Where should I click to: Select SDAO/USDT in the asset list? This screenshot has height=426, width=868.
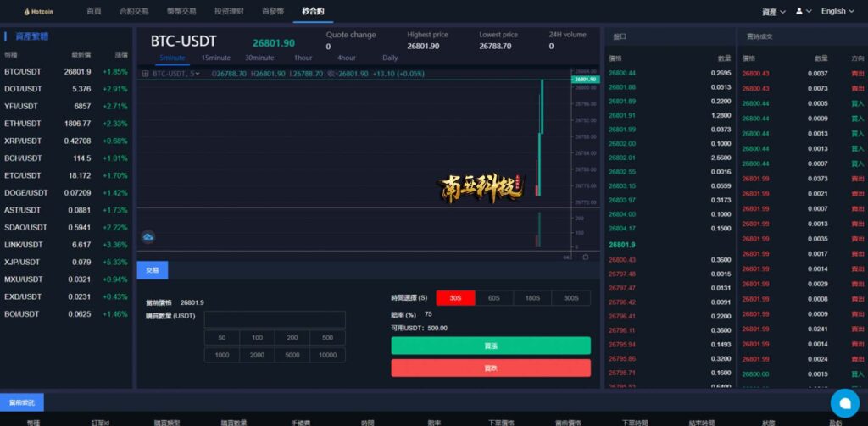coord(66,227)
